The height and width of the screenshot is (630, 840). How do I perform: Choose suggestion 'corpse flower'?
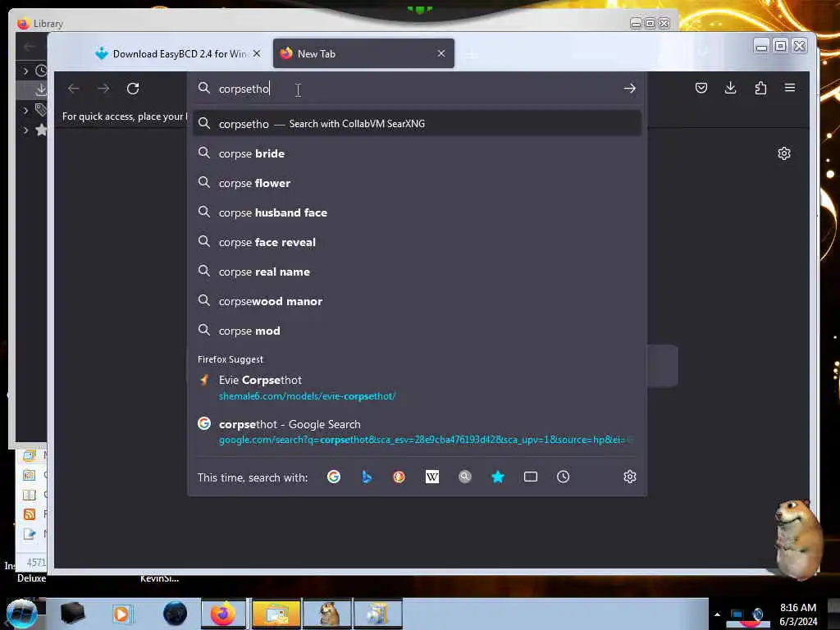click(x=418, y=183)
